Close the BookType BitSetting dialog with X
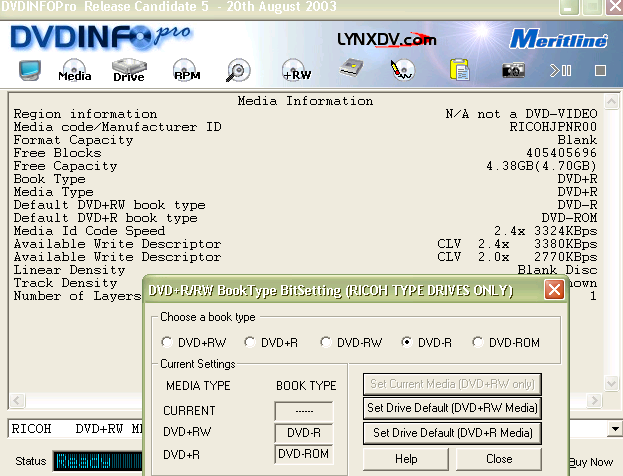This screenshot has width=623, height=476. tap(554, 290)
